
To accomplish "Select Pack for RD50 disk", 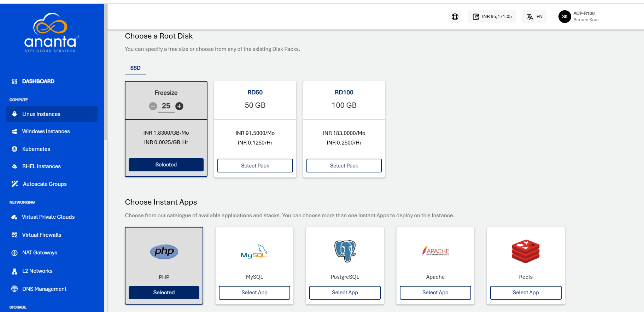I will pos(255,165).
